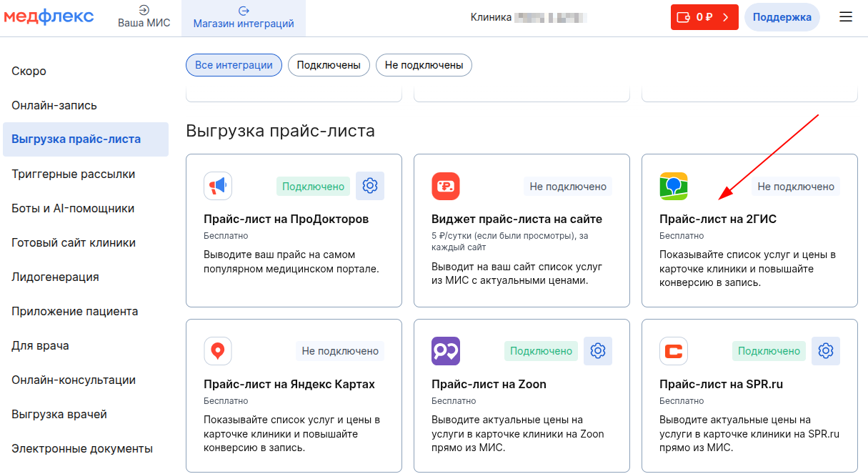
Task: Click the megaphone ПроДокторов icon
Action: click(218, 187)
